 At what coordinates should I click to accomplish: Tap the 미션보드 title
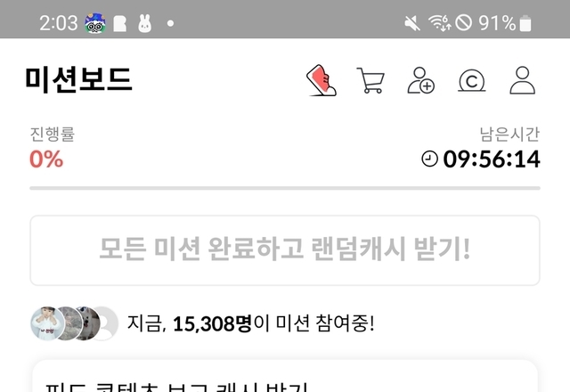[78, 80]
